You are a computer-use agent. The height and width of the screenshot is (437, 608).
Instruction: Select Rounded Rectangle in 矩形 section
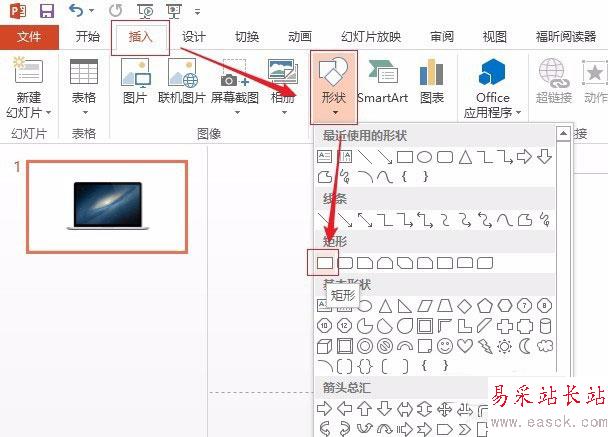(x=345, y=263)
